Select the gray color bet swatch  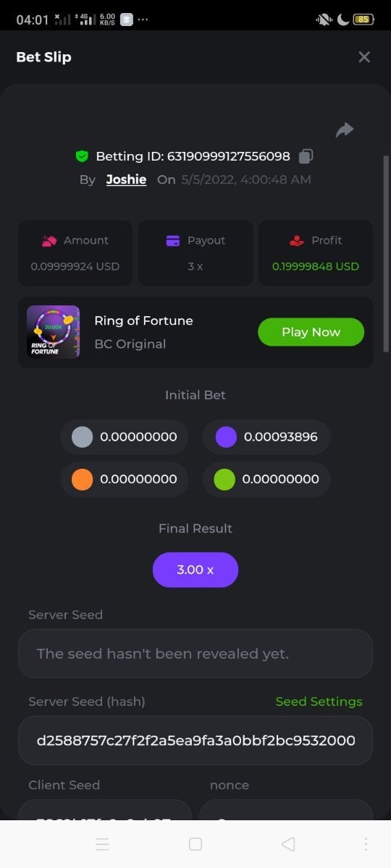[83, 437]
